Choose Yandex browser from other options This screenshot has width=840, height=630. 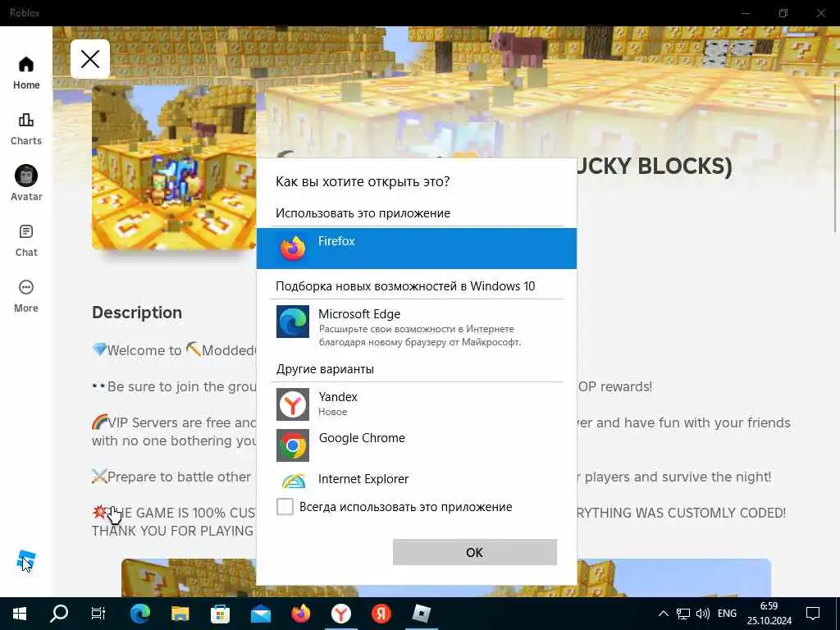[x=416, y=404]
